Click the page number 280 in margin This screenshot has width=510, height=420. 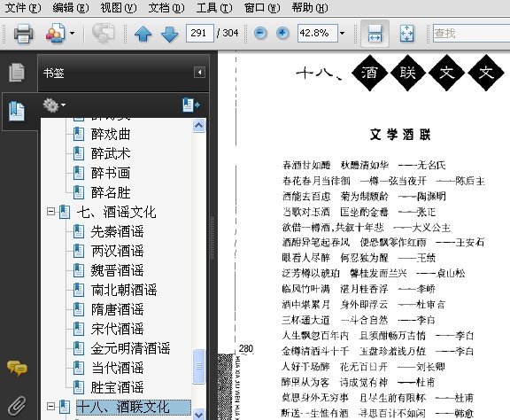(246, 349)
